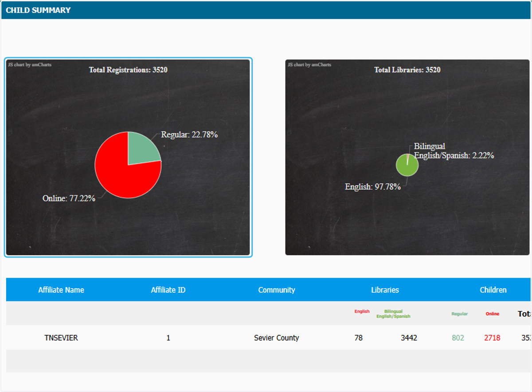Click the red Online sub-header
The image size is (532, 392).
[x=492, y=314]
